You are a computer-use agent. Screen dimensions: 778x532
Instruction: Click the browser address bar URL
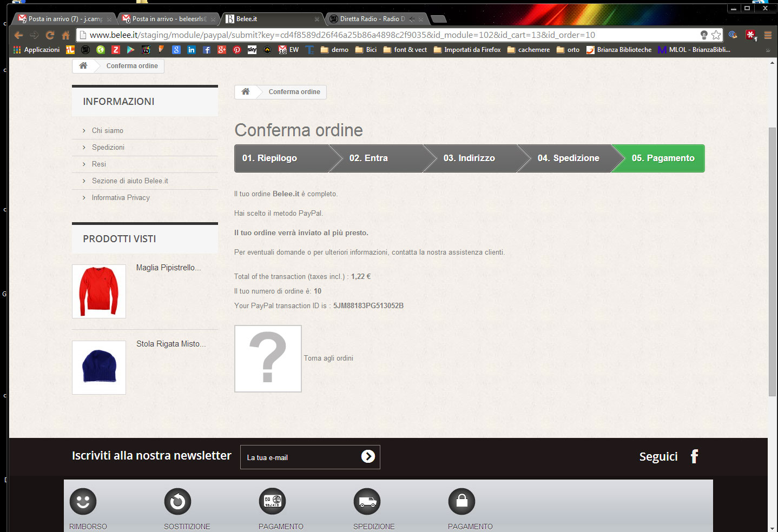point(342,35)
